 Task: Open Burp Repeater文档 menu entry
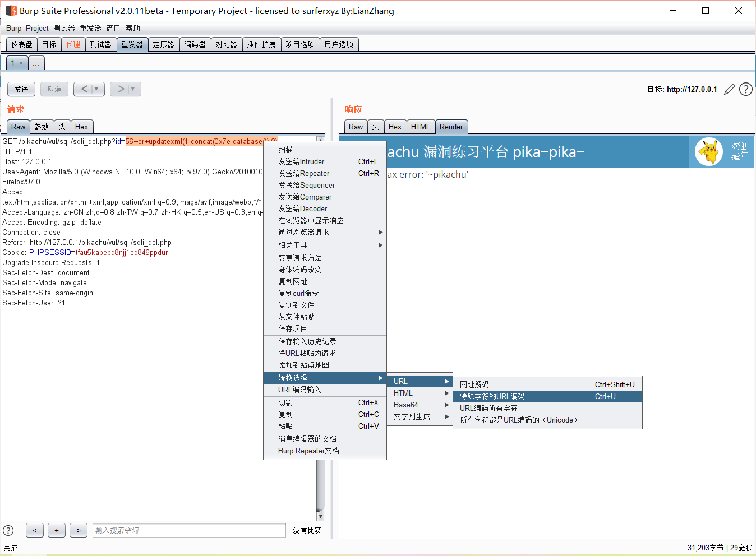coord(325,451)
